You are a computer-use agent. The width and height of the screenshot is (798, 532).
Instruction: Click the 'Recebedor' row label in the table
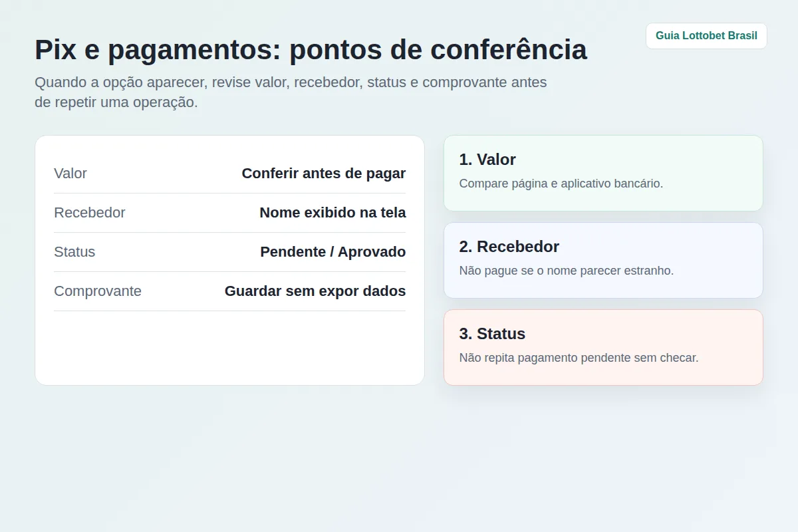[90, 213]
